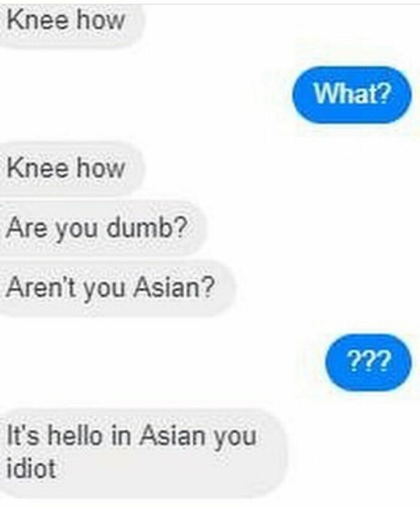This screenshot has width=420, height=507.
Task: Click the word "idiot" in the last message
Action: pyautogui.click(x=31, y=469)
